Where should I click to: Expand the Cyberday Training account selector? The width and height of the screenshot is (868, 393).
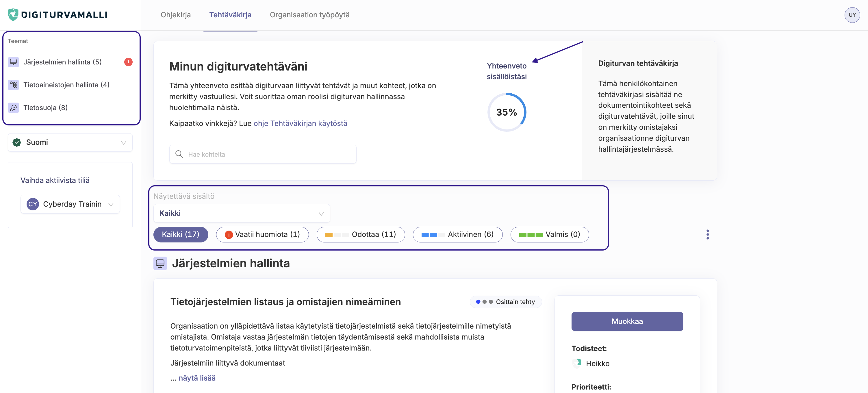70,204
